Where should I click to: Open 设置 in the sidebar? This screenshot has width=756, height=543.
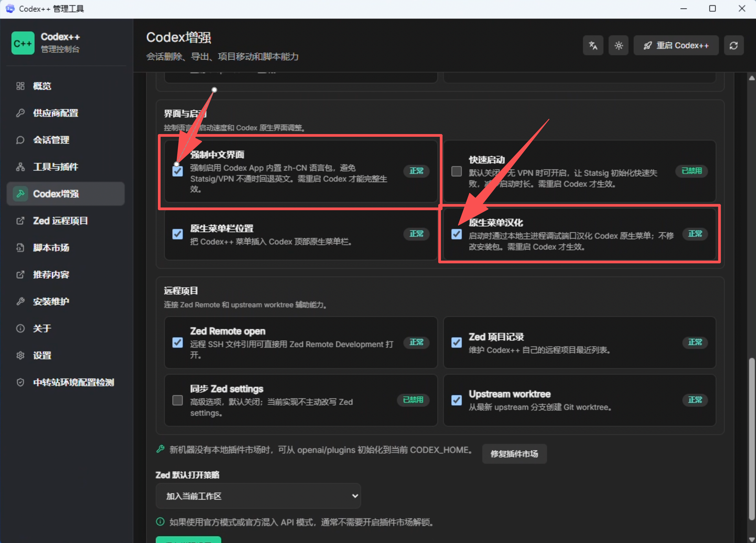(66, 356)
